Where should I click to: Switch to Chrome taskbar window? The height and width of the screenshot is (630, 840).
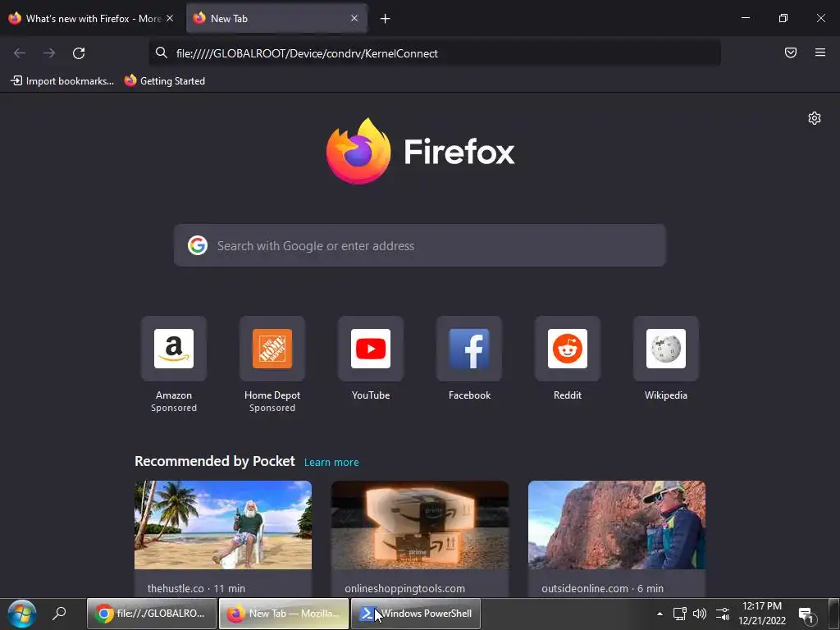[152, 614]
